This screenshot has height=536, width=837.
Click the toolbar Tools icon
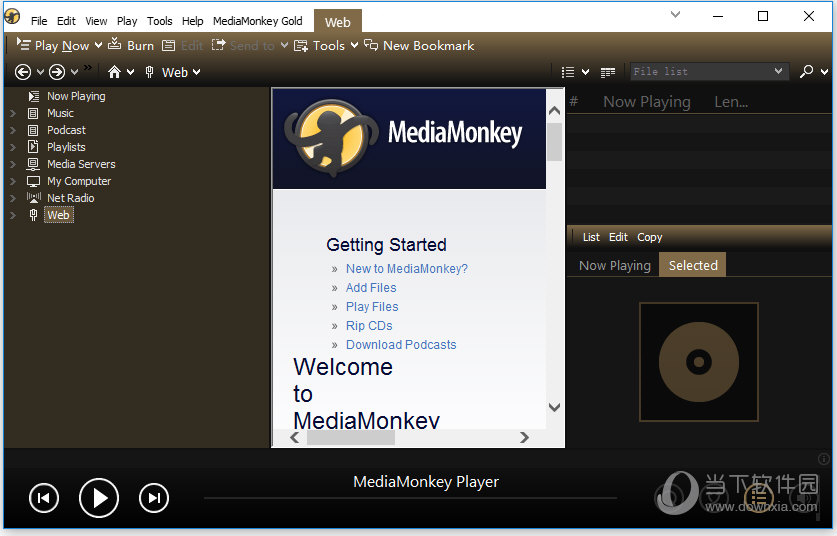[301, 46]
